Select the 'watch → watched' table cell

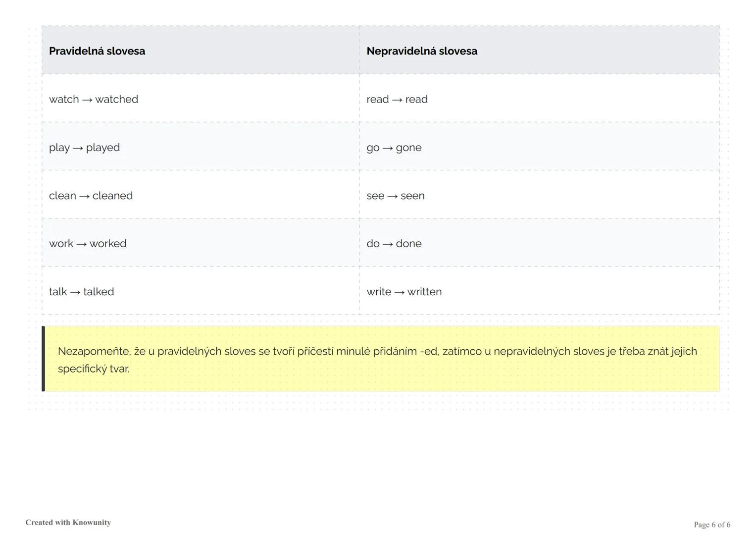click(94, 99)
